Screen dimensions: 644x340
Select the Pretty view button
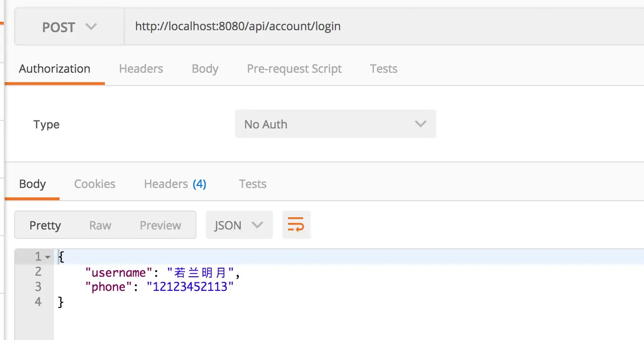pos(45,225)
